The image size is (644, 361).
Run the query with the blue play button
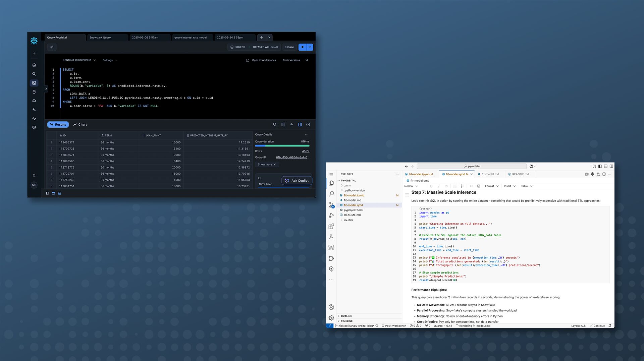coord(303,47)
